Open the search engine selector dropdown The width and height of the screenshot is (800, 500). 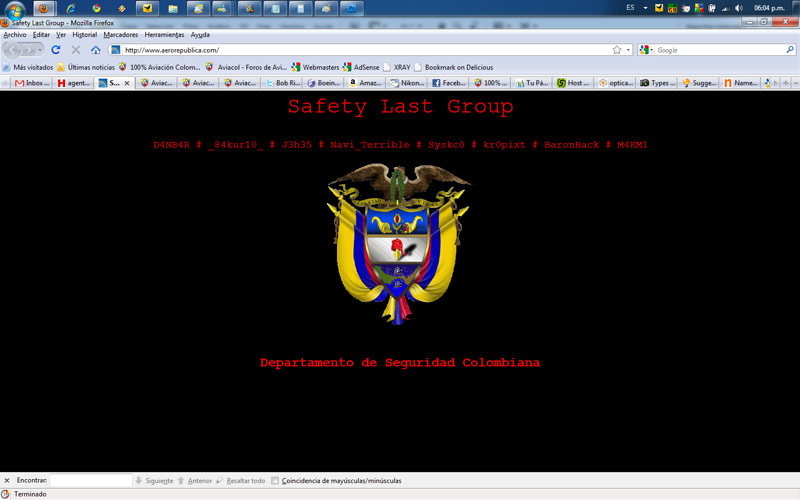[x=646, y=49]
